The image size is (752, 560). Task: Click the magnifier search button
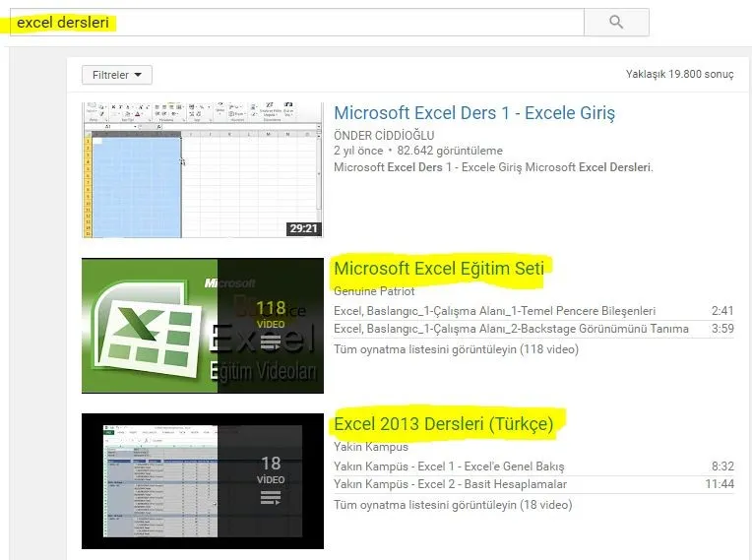(616, 22)
